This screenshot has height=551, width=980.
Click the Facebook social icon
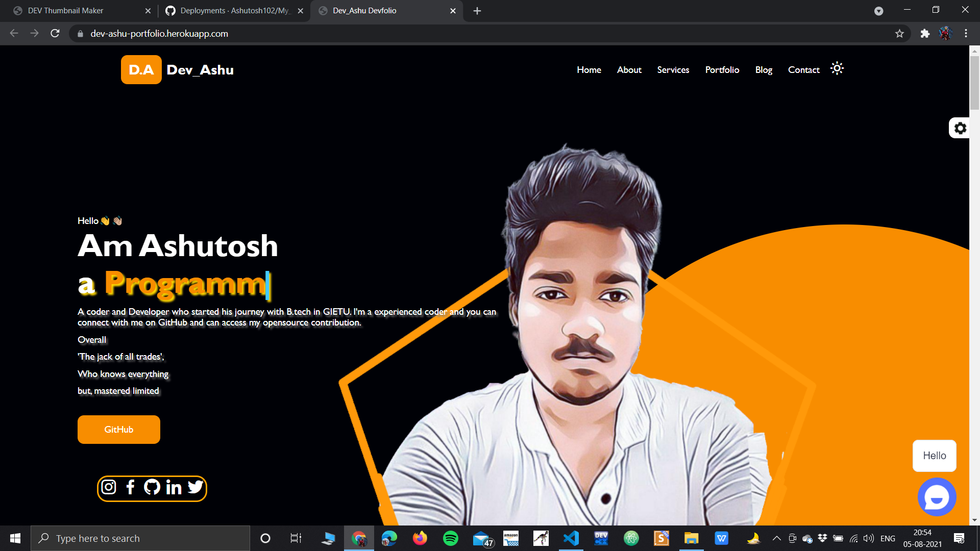coord(130,487)
